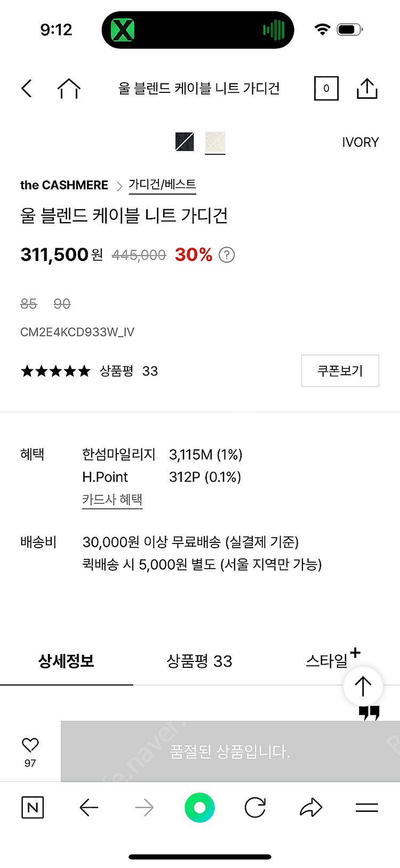Open the 카드사 혜택 link

click(112, 500)
